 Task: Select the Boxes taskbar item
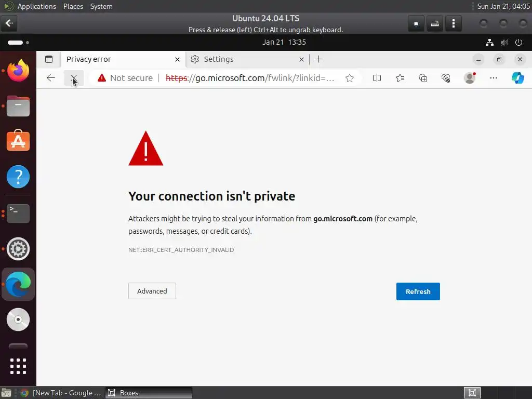point(149,393)
